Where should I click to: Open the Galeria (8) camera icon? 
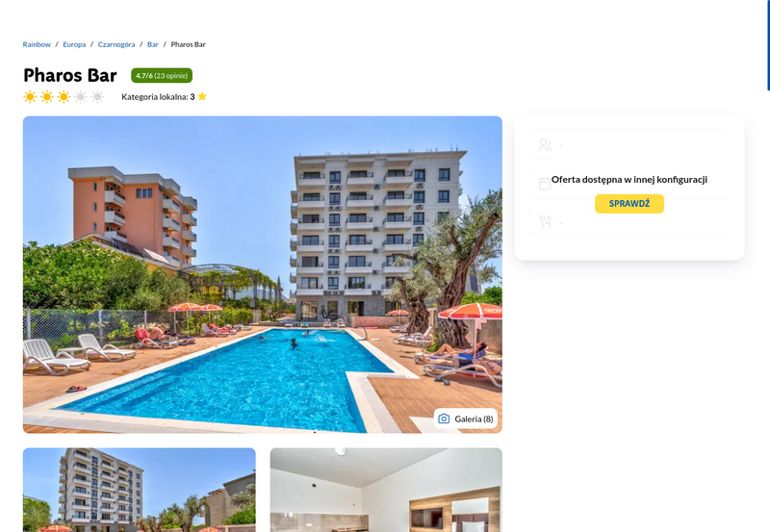444,418
